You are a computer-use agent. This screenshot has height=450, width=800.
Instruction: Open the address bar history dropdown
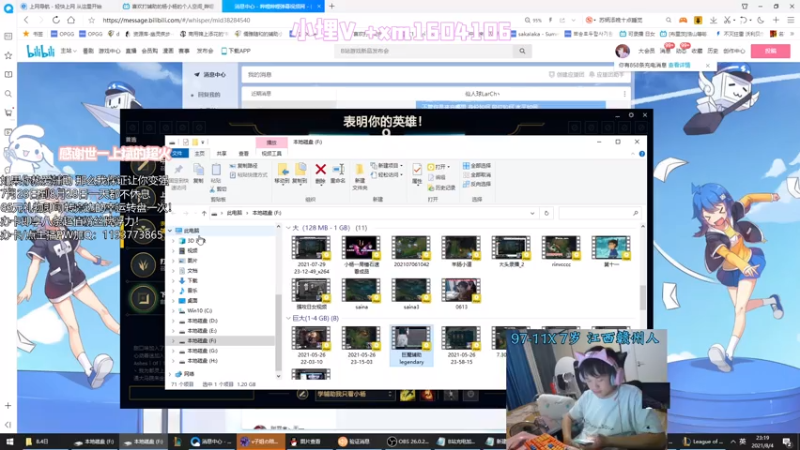pos(532,213)
